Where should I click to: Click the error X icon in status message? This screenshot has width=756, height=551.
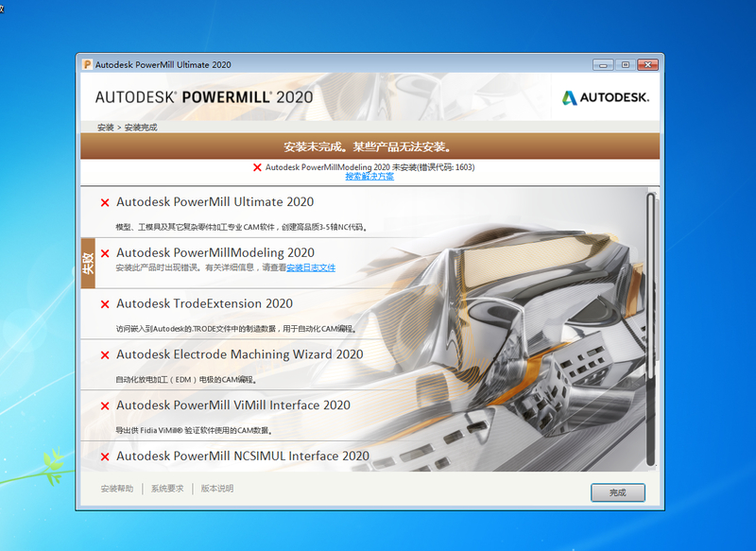click(257, 167)
